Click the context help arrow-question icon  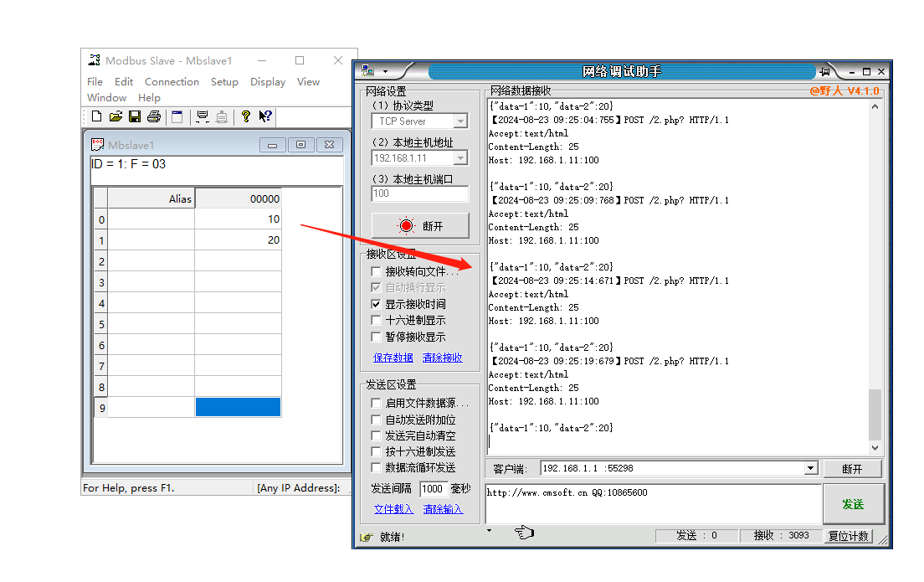click(x=265, y=116)
